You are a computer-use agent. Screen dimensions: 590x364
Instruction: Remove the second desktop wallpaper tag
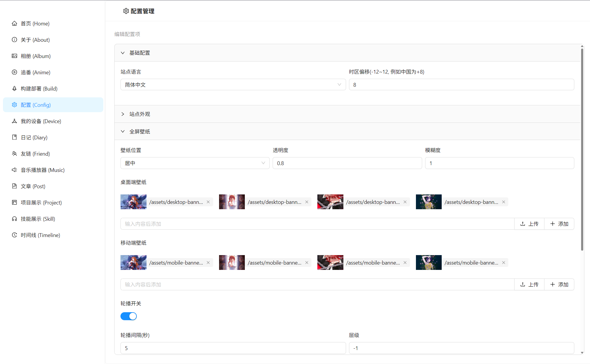click(x=307, y=202)
